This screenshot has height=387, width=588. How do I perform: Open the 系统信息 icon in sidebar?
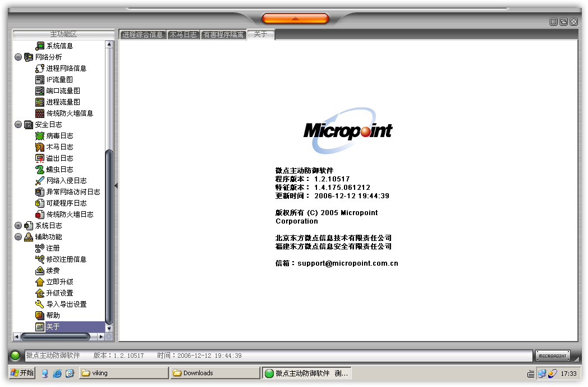pos(40,46)
